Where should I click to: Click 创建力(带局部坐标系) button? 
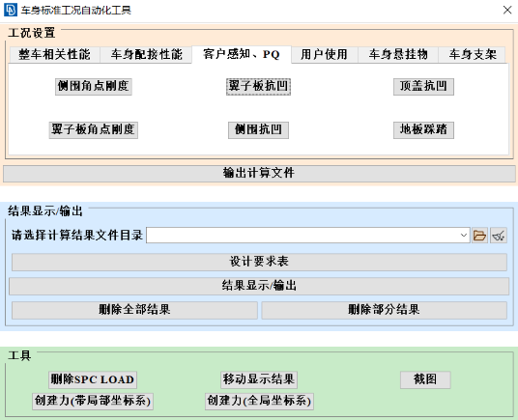coord(93,402)
